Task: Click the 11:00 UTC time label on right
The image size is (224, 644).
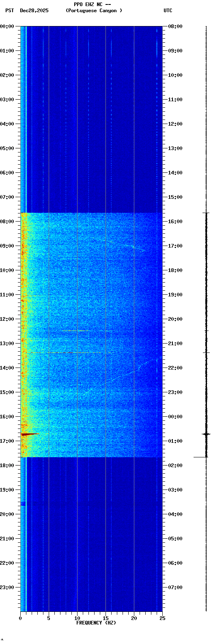Action: [175, 100]
